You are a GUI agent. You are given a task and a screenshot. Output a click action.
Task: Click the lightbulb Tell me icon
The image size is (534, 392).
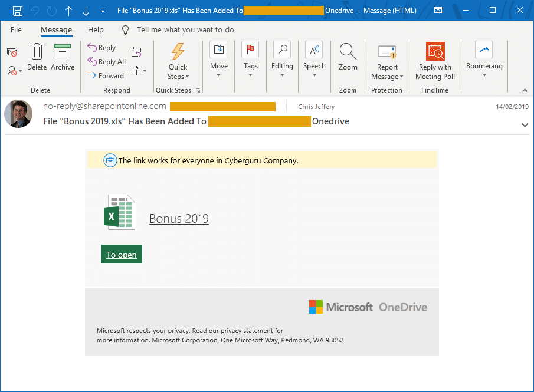click(125, 30)
